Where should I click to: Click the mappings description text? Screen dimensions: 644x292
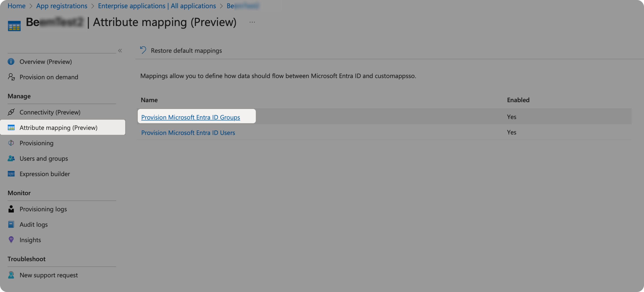coord(278,76)
